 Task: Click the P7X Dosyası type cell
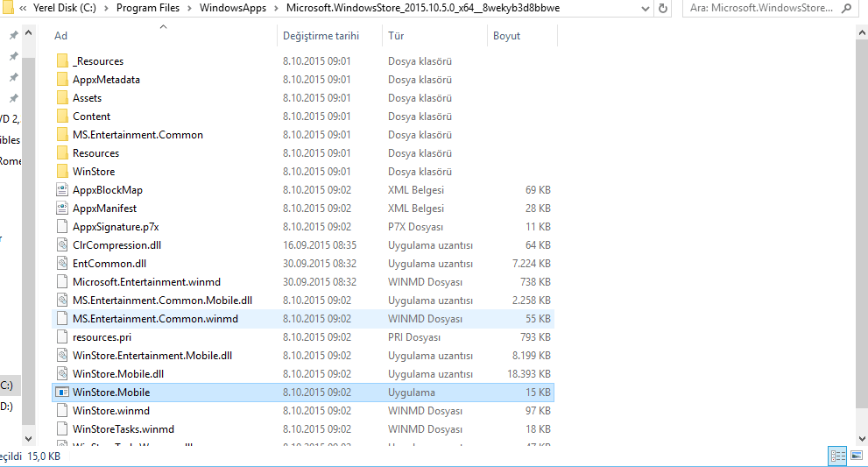(x=415, y=226)
